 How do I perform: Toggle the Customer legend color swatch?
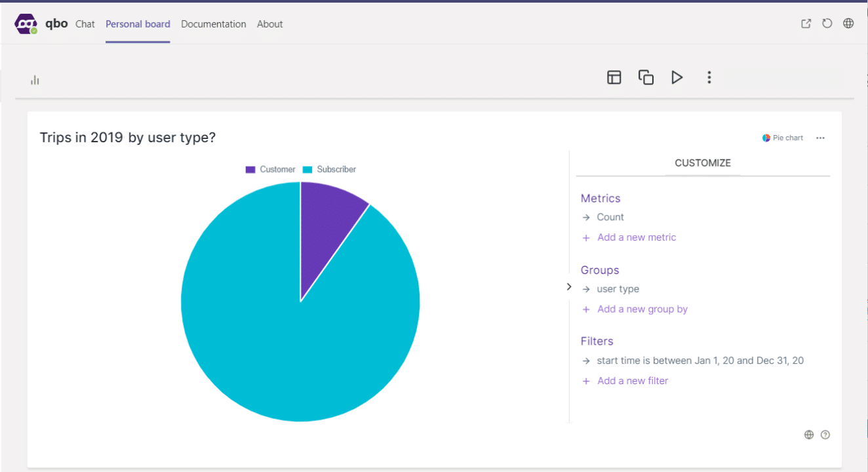pyautogui.click(x=250, y=169)
